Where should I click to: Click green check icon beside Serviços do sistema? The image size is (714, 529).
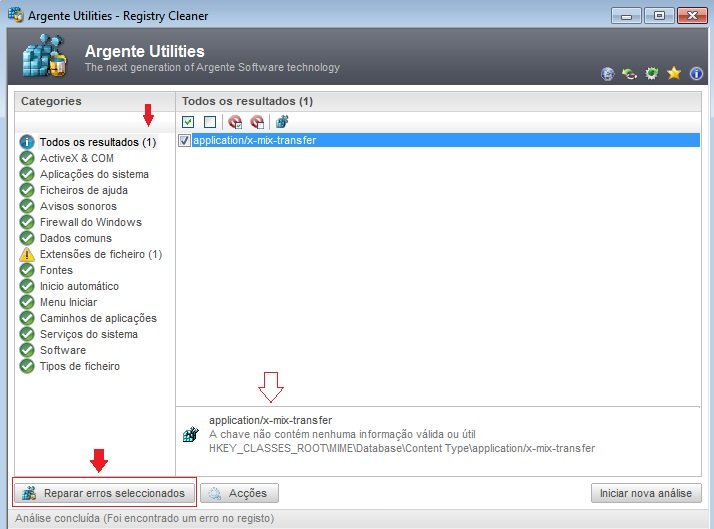click(27, 334)
